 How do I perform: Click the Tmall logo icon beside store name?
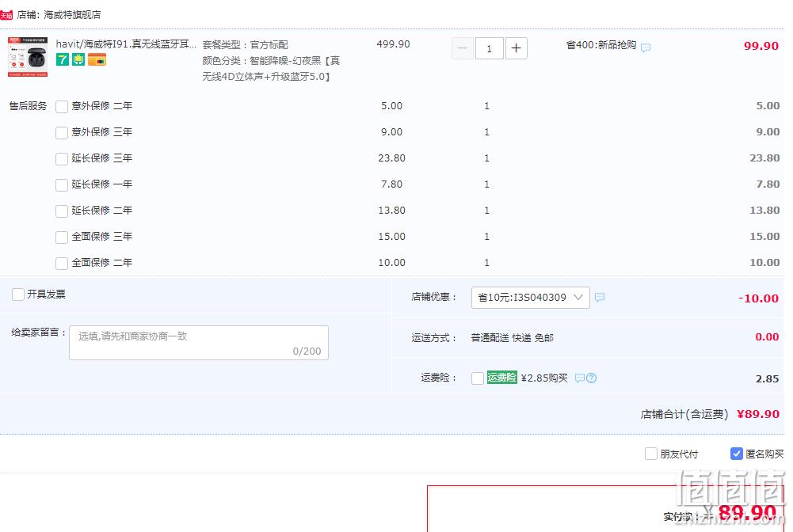(6, 15)
